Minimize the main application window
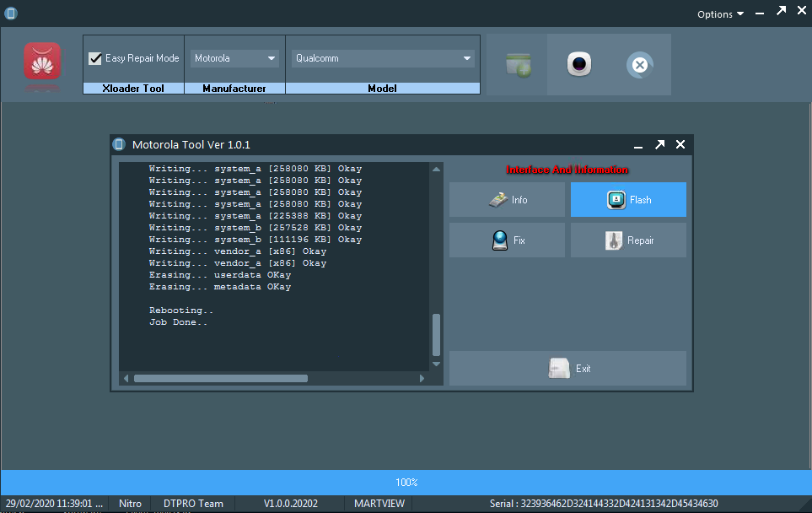The image size is (812, 513). [760, 13]
